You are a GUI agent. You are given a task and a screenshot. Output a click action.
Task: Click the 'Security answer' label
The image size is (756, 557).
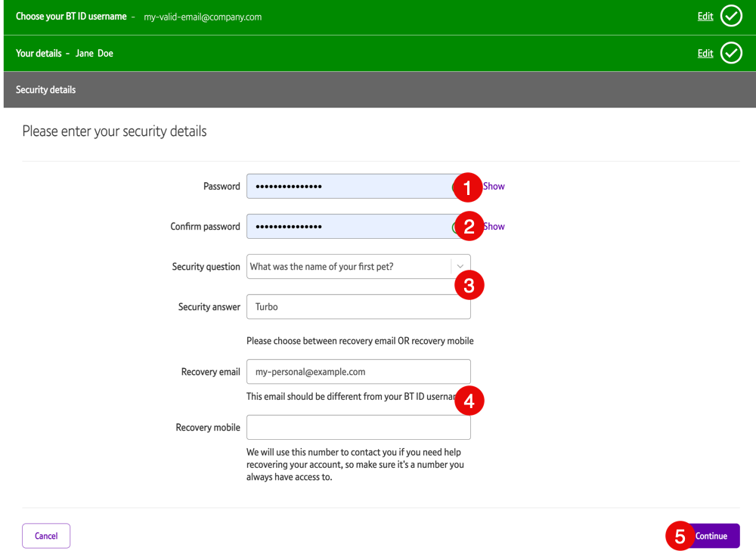click(x=209, y=307)
